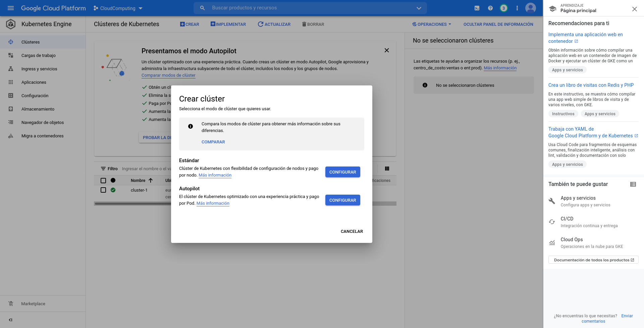This screenshot has width=644, height=328.
Task: Open Marketplace from the sidebar
Action: click(x=43, y=304)
